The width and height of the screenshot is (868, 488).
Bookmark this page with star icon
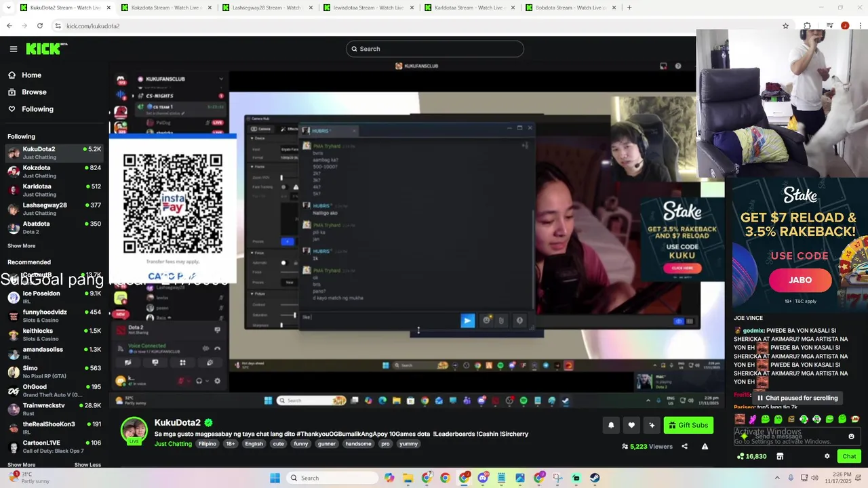click(x=785, y=26)
